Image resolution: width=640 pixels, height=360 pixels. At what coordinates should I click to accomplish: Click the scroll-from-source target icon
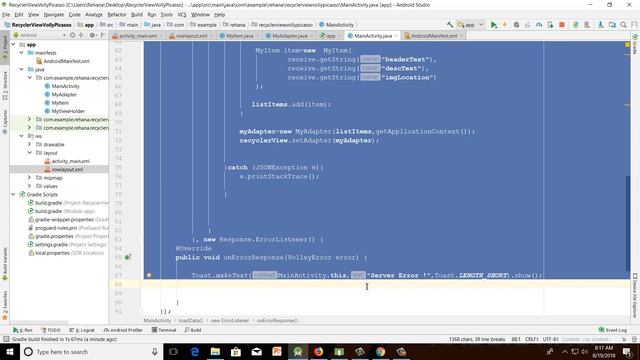click(72, 35)
